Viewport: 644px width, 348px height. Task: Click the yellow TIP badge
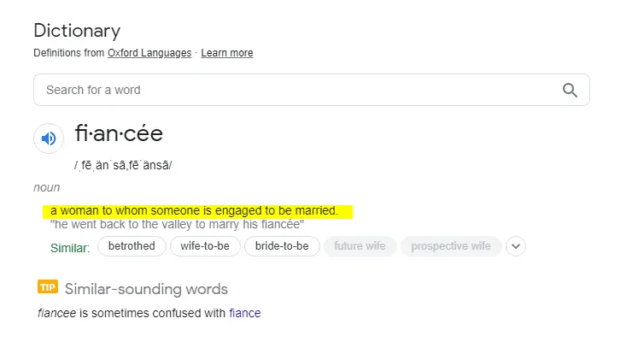click(47, 287)
